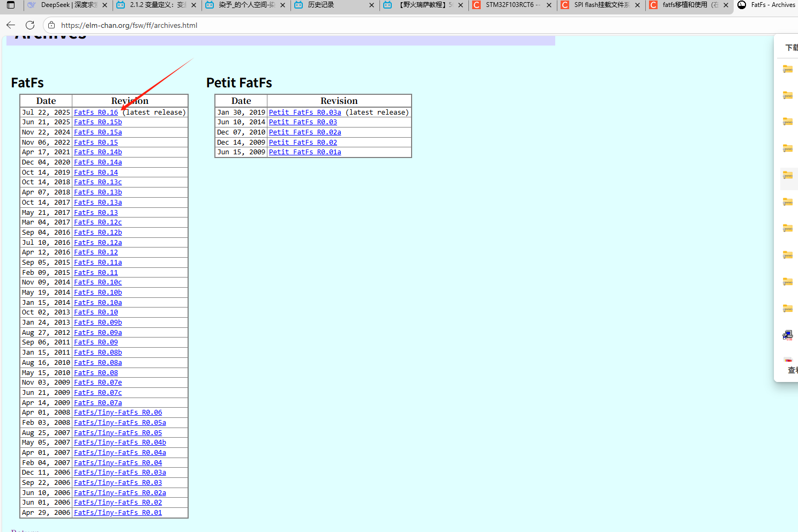
Task: Close the STM32F103RCT6 tab
Action: pos(549,5)
